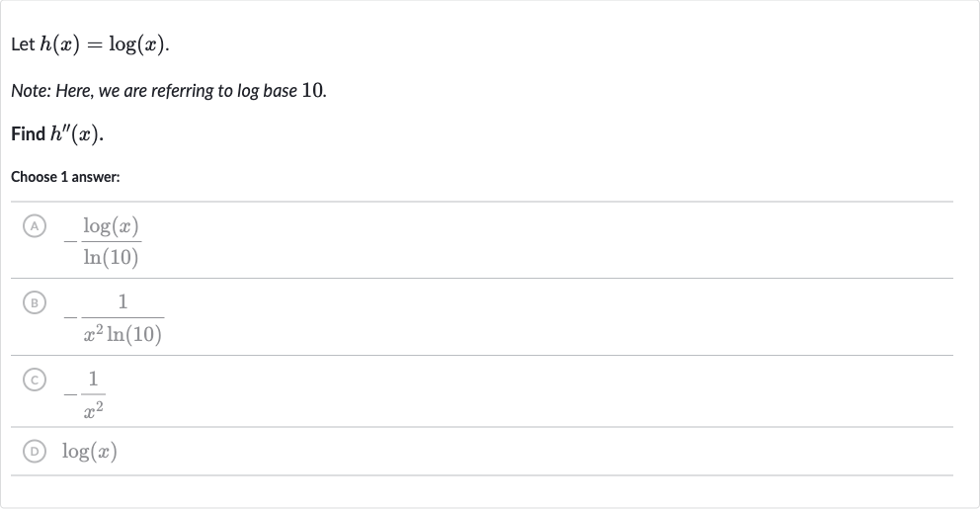The image size is (980, 509).
Task: Click the log(x) answer in row D
Action: (x=89, y=451)
